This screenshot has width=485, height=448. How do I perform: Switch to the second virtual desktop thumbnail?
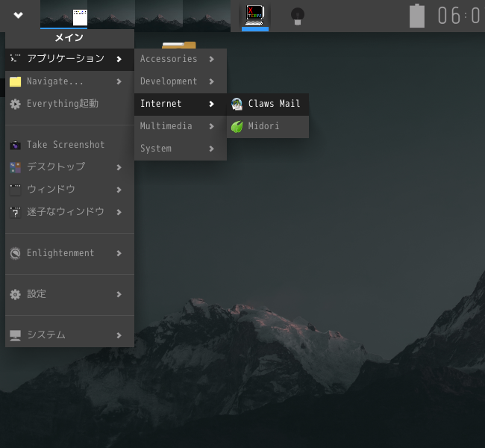coord(111,15)
